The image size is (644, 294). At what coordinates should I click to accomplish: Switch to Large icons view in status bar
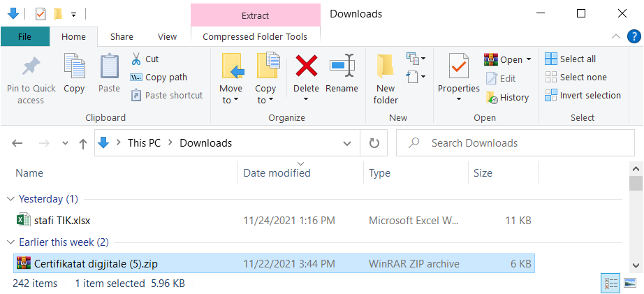[x=629, y=283]
